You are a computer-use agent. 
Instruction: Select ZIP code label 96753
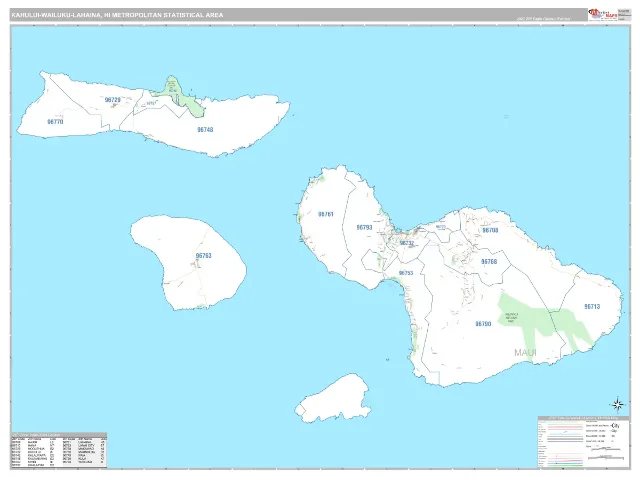click(x=406, y=273)
